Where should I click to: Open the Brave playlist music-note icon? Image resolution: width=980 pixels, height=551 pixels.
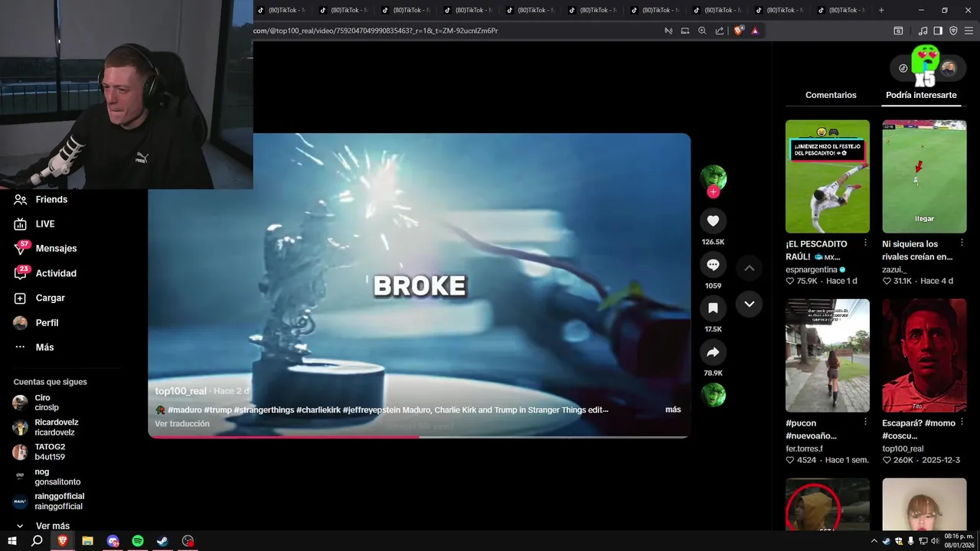pyautogui.click(x=923, y=31)
